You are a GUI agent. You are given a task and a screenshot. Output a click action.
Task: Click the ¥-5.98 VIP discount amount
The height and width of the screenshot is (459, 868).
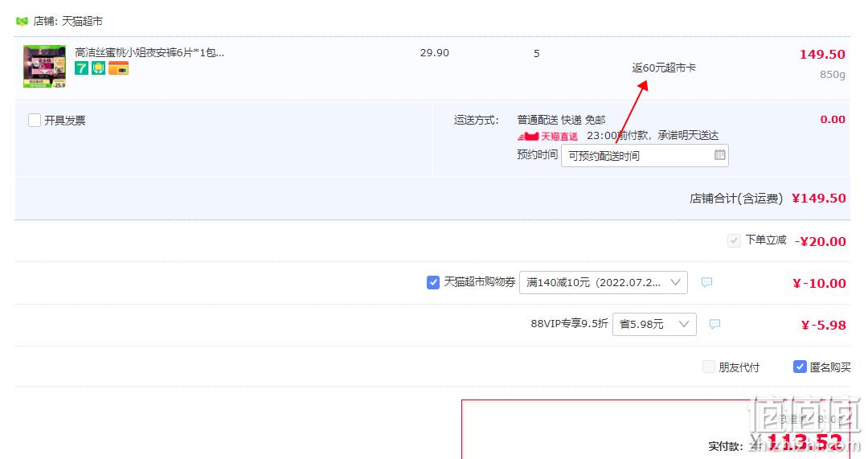click(x=824, y=325)
